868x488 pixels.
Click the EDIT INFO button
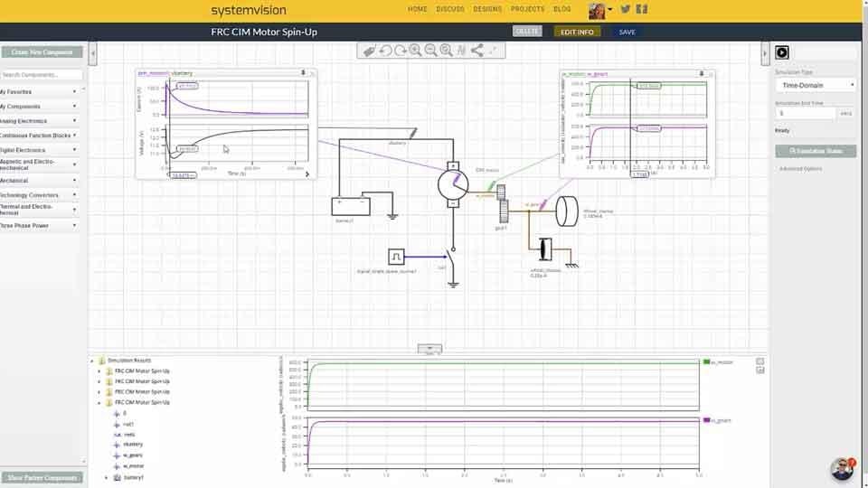tap(577, 32)
